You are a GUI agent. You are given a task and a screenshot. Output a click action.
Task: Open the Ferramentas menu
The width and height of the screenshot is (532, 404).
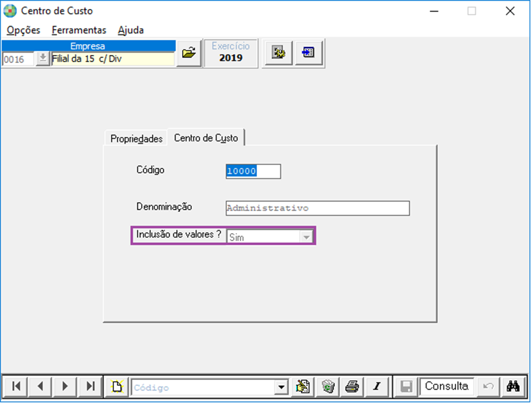(78, 30)
